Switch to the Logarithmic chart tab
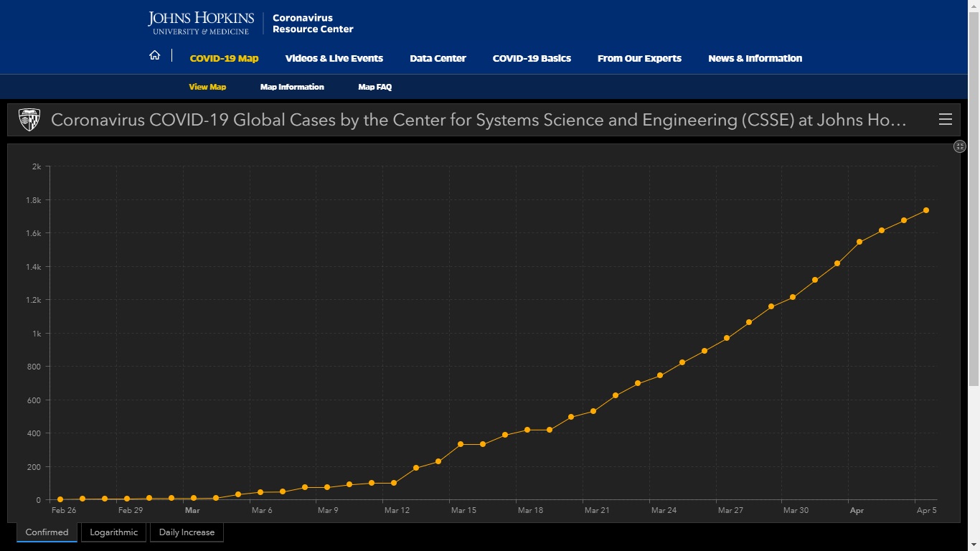Image resolution: width=980 pixels, height=551 pixels. click(x=113, y=532)
